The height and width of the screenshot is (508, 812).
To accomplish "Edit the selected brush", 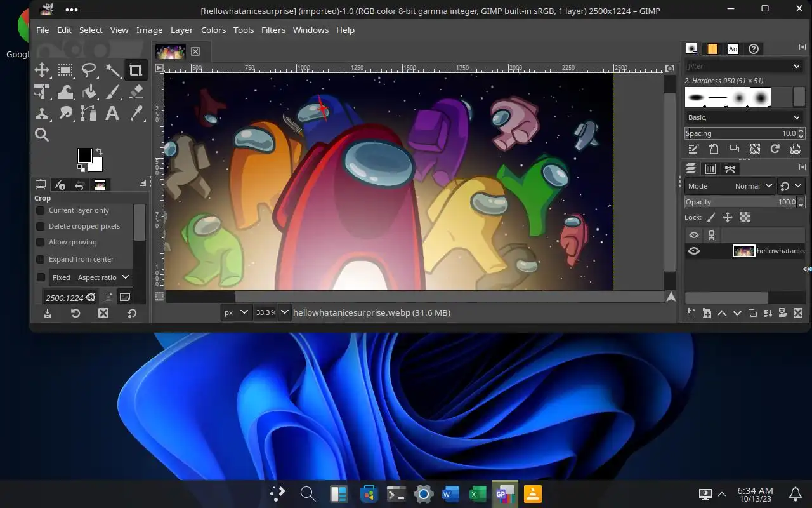I will [693, 149].
